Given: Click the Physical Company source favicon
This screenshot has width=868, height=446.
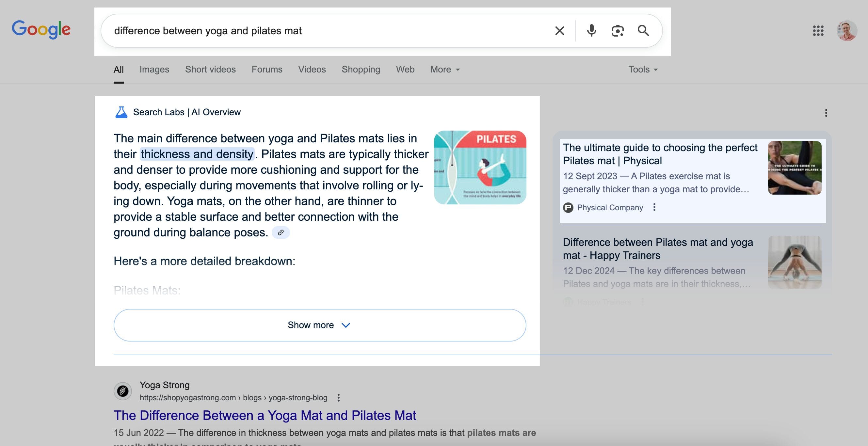Looking at the screenshot, I should click(x=568, y=208).
